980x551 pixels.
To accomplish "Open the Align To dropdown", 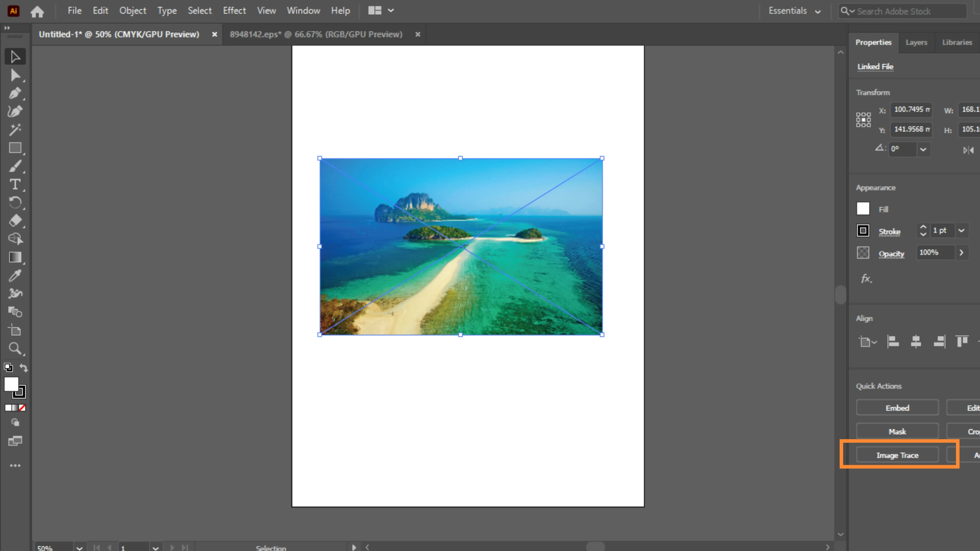I will click(x=867, y=342).
